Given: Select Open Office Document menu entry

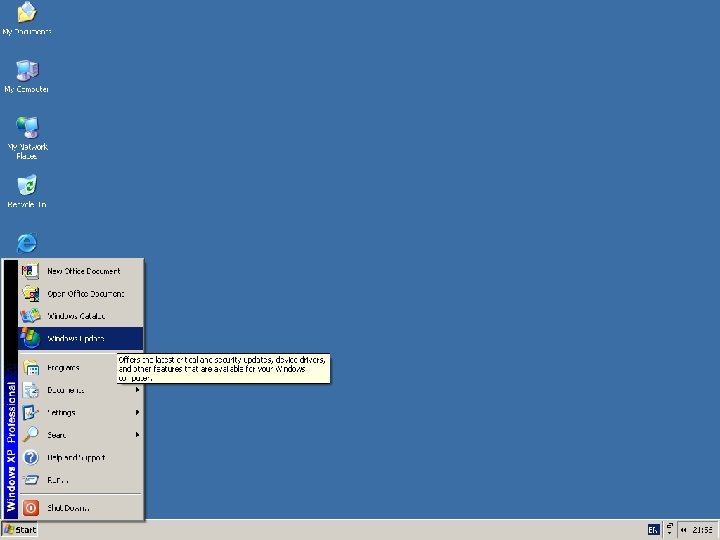Looking at the screenshot, I should point(80,293).
